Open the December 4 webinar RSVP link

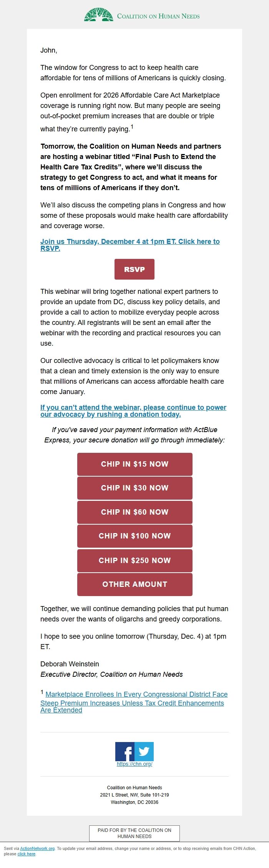click(x=130, y=242)
